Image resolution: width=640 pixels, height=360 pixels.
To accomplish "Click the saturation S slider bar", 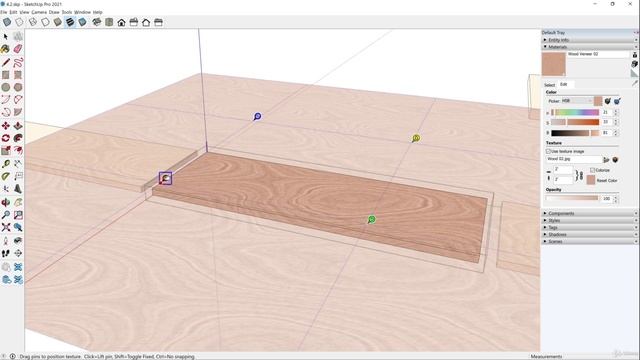I will [x=576, y=122].
